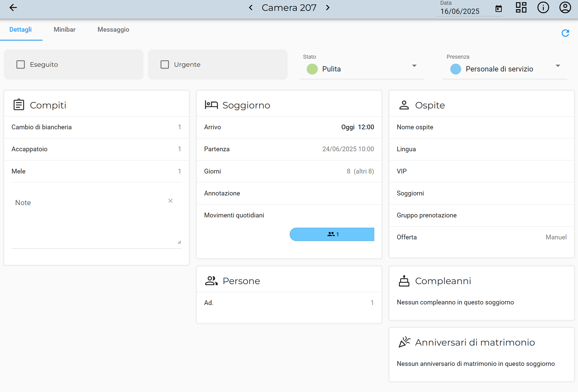Open the user account profile icon
Screen dimensions: 578x392
(565, 8)
